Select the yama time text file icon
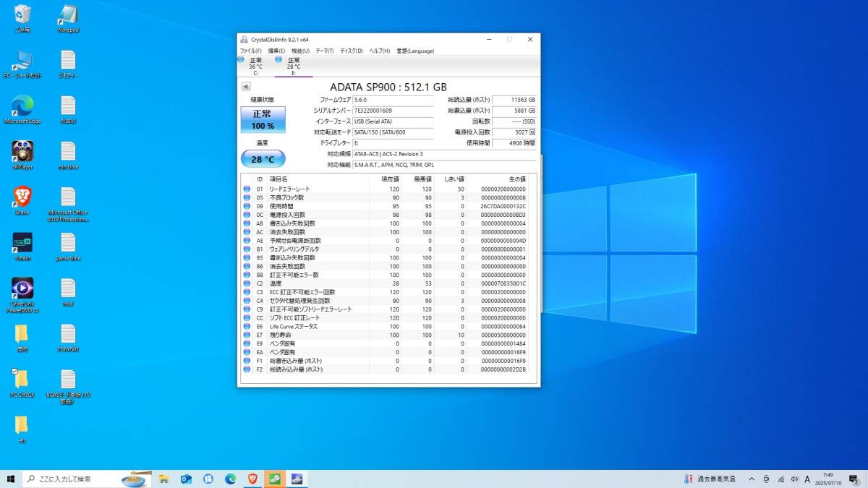Screen dimensions: 868x488 click(68, 247)
